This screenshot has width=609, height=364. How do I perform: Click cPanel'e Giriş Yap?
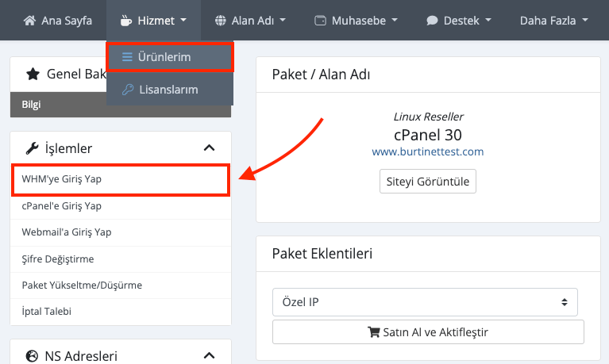point(62,206)
